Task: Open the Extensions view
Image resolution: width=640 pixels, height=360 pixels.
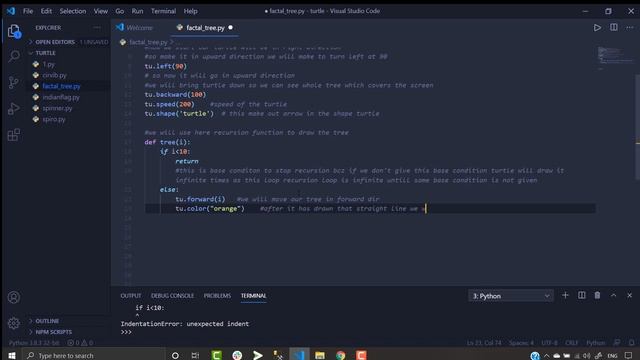Action: pos(13,135)
